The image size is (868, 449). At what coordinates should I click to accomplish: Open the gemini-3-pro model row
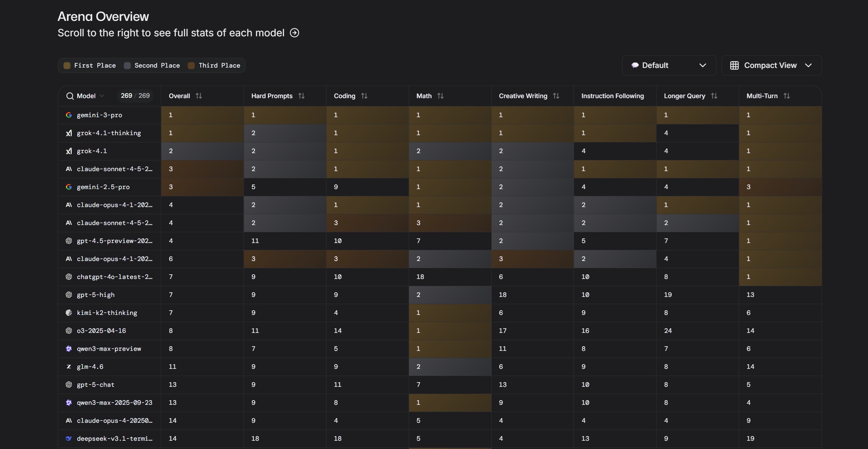coord(99,115)
